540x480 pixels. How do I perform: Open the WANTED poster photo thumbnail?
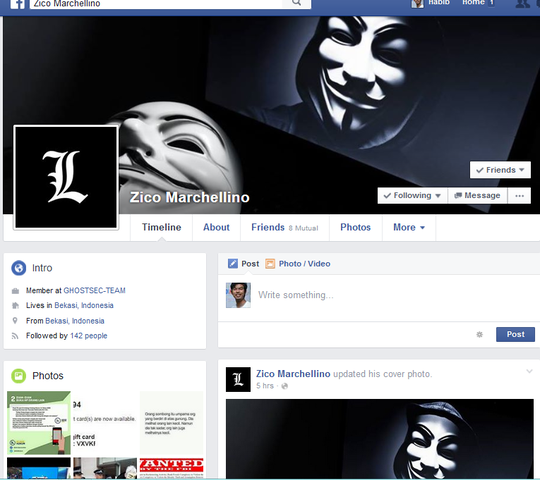(x=171, y=468)
